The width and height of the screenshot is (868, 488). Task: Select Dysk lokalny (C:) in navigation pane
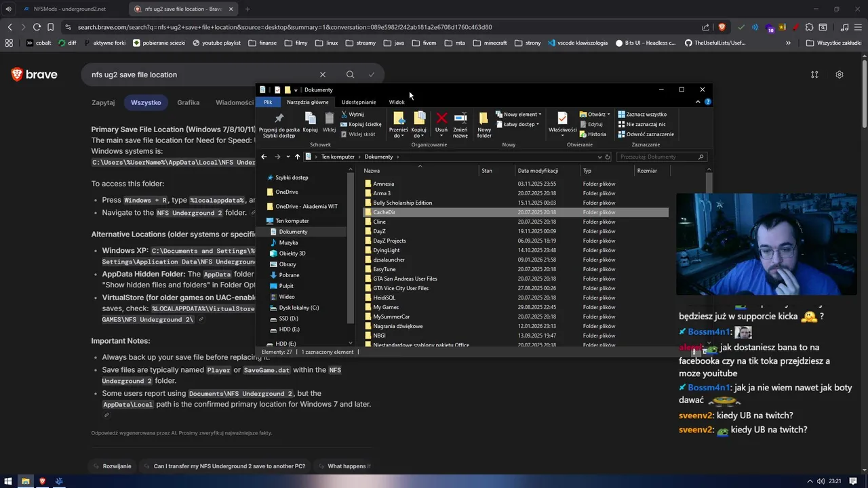(298, 308)
